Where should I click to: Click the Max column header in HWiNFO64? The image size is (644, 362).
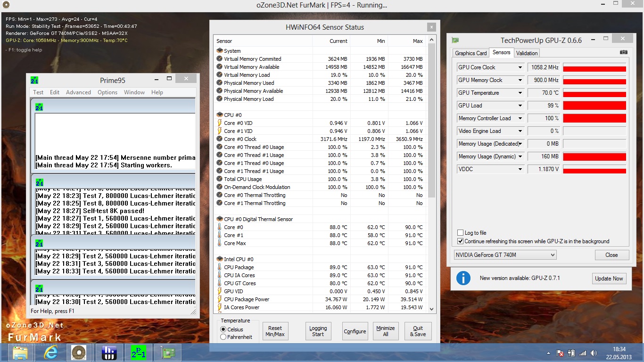tap(406, 41)
